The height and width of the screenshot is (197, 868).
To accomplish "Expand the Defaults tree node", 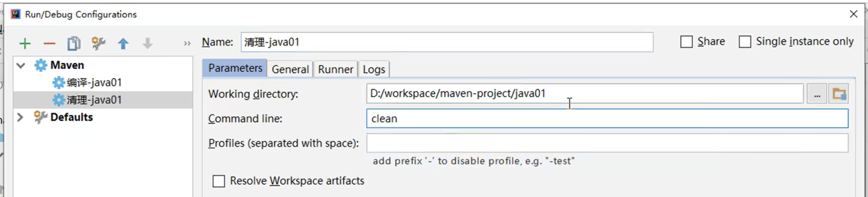I will tap(21, 117).
